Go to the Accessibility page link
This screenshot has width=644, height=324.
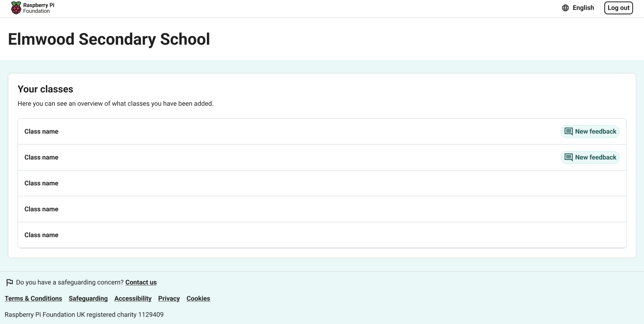point(133,299)
